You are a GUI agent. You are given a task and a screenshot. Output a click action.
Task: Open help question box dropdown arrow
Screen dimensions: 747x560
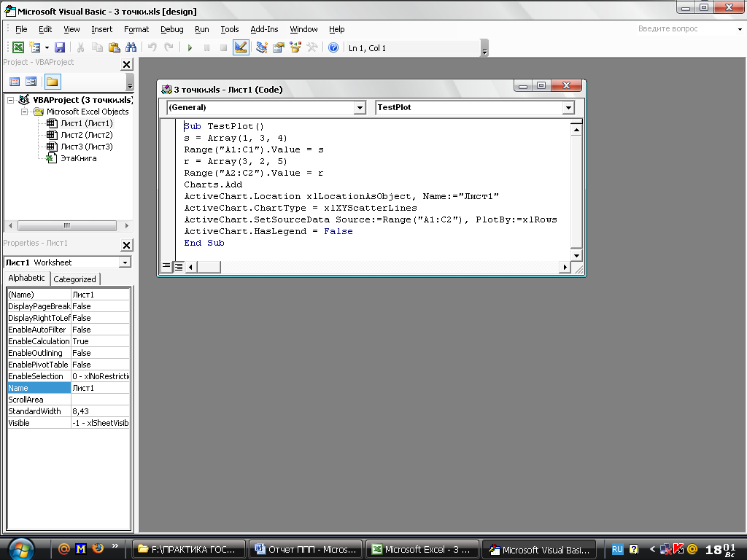coord(740,29)
